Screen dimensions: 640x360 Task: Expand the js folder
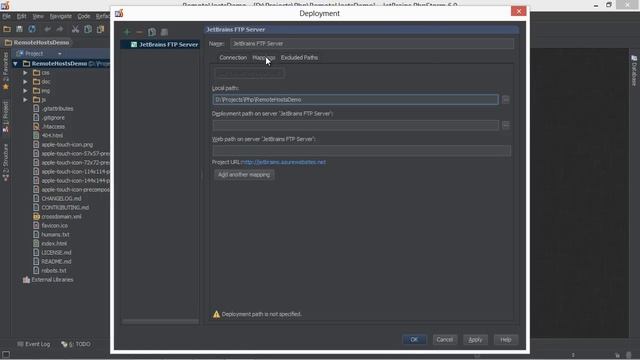(x=25, y=100)
